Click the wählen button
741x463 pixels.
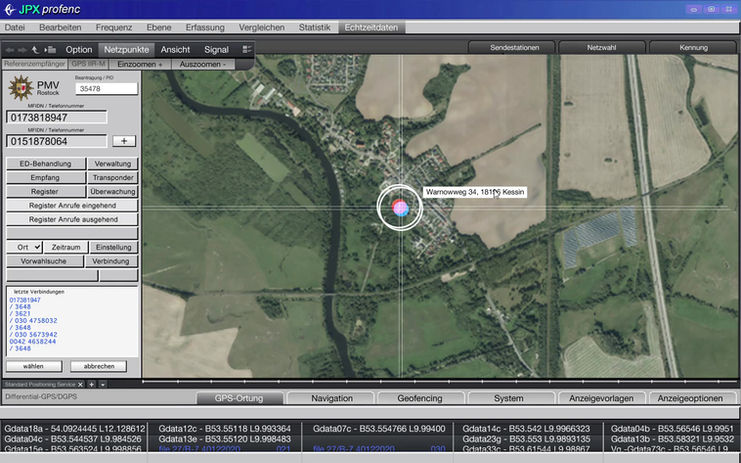[x=34, y=366]
